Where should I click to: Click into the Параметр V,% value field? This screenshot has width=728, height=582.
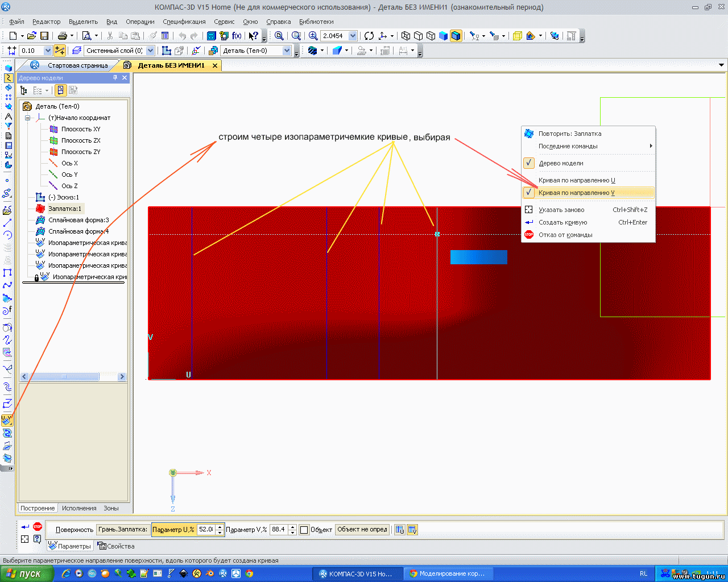point(279,530)
